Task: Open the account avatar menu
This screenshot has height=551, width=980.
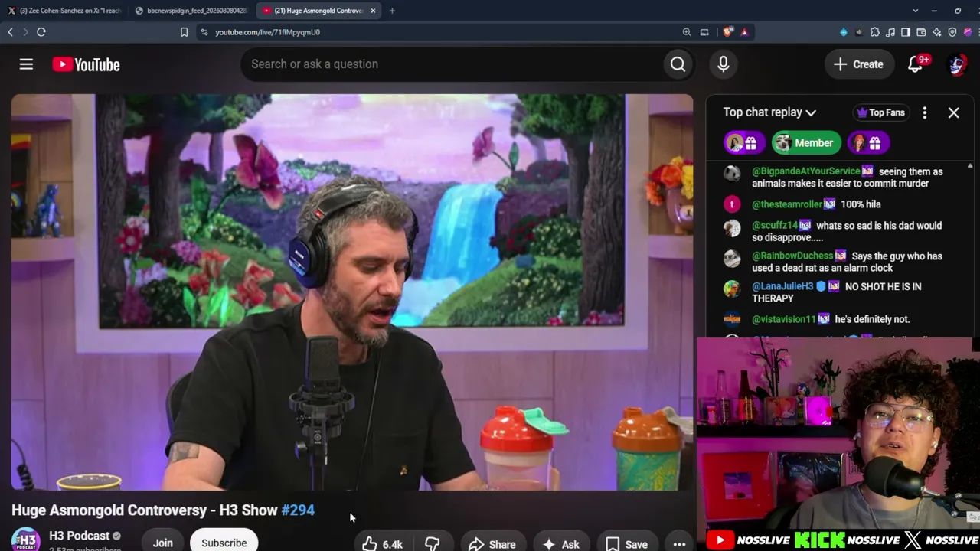Action: 957,64
